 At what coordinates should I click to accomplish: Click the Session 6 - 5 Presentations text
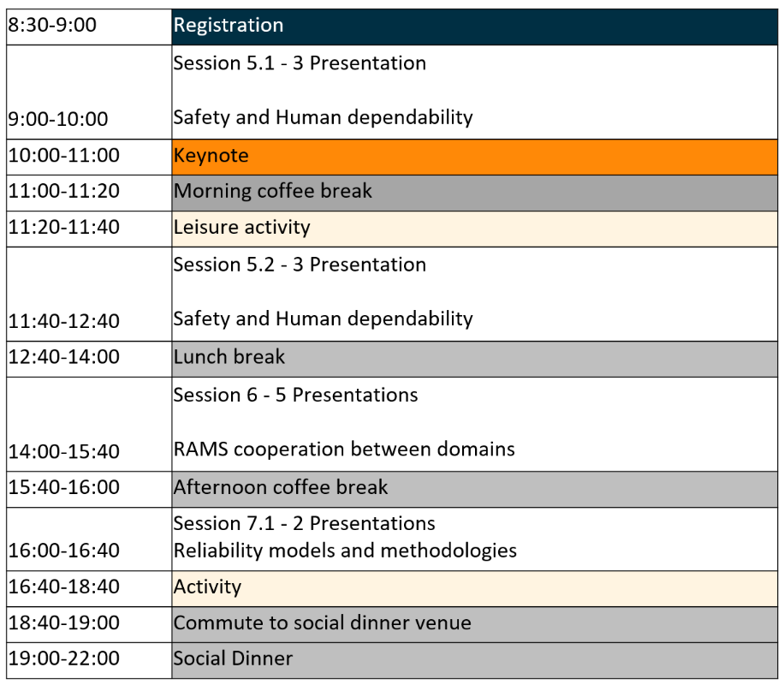coord(295,395)
